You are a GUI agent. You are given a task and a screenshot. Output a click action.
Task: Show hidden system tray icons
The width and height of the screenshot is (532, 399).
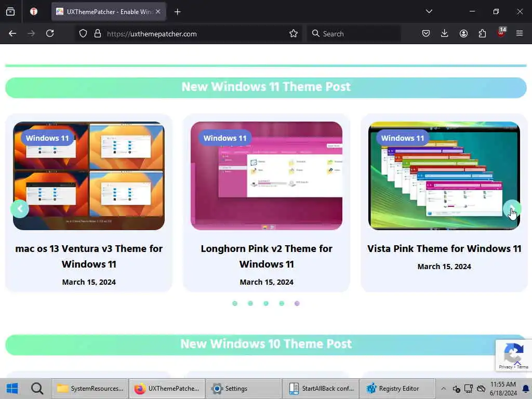tap(444, 389)
